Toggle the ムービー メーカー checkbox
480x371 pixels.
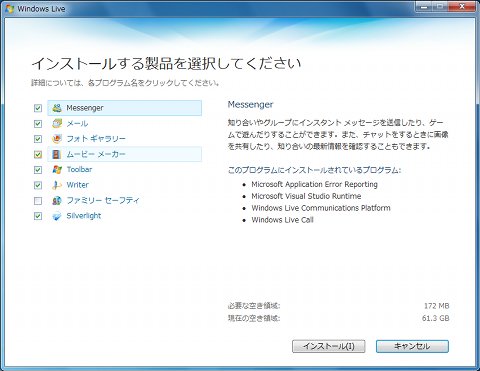click(x=38, y=154)
